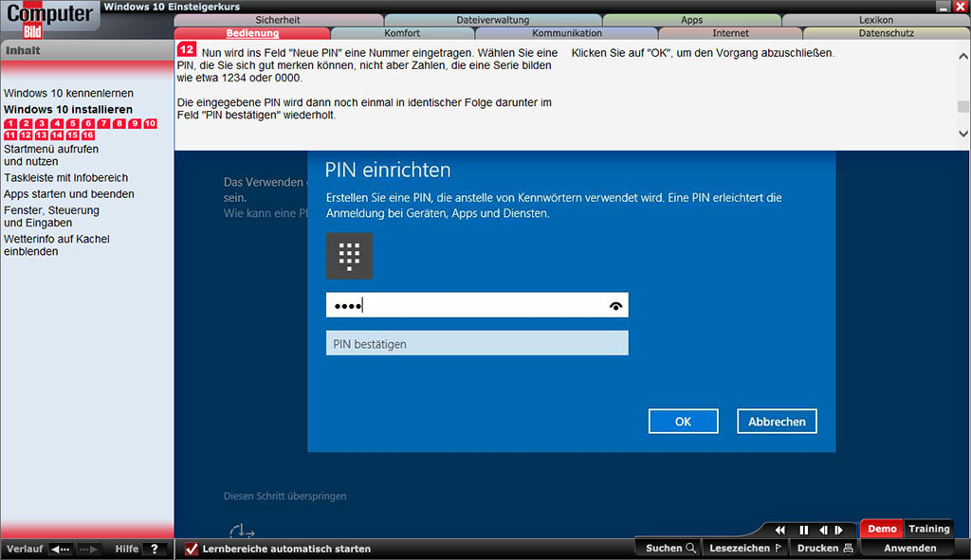The height and width of the screenshot is (560, 971).
Task: Click the Suchen magnifier button
Action: pyautogui.click(x=670, y=549)
